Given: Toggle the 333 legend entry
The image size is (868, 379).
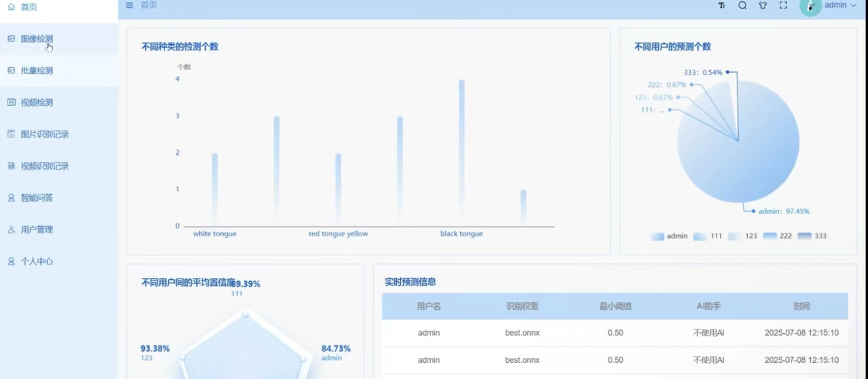Looking at the screenshot, I should tap(812, 236).
